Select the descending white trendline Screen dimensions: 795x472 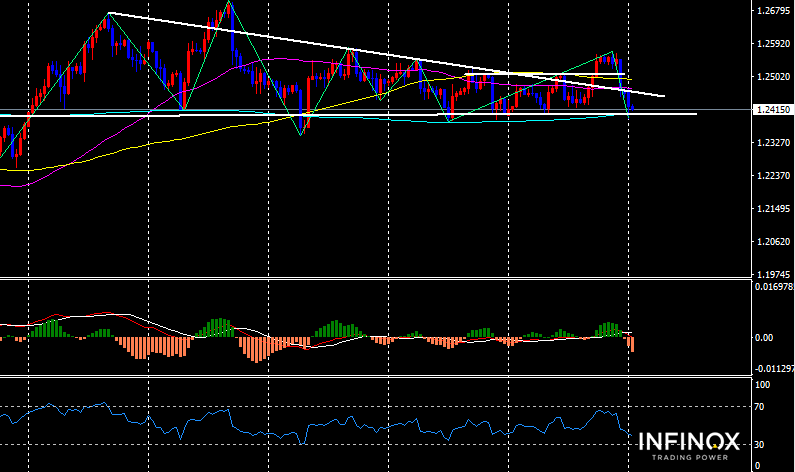(385, 54)
